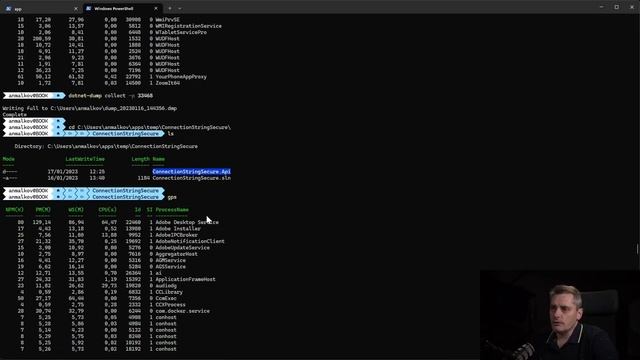
Task: Click the CCXProcess process name
Action: (x=170, y=305)
